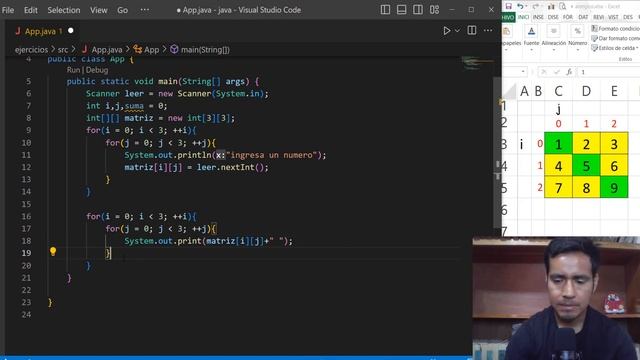Click the App.java breadcrumb entry
This screenshot has height=360, width=640.
[x=102, y=50]
